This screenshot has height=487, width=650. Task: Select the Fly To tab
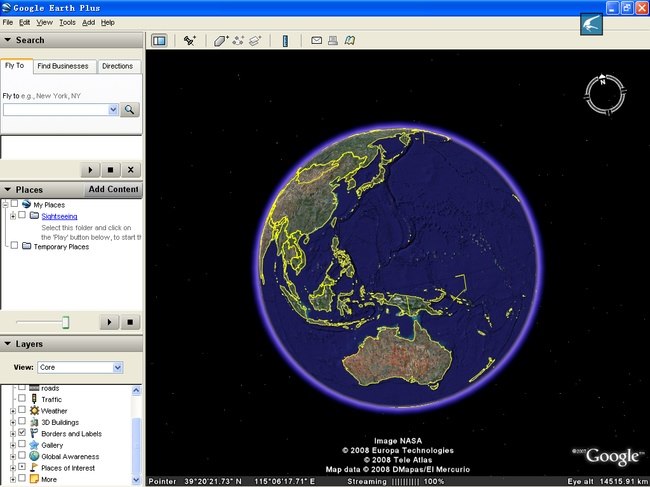(15, 65)
